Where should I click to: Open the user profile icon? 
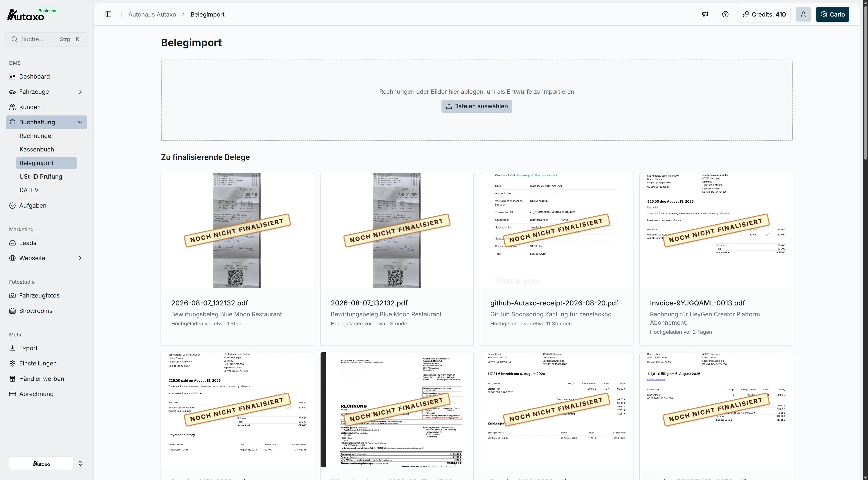coord(803,14)
